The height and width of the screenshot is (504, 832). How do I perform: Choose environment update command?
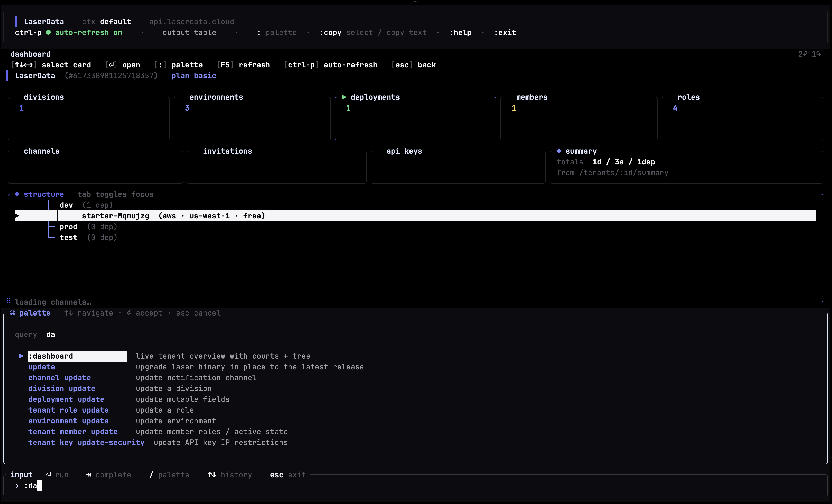point(69,421)
